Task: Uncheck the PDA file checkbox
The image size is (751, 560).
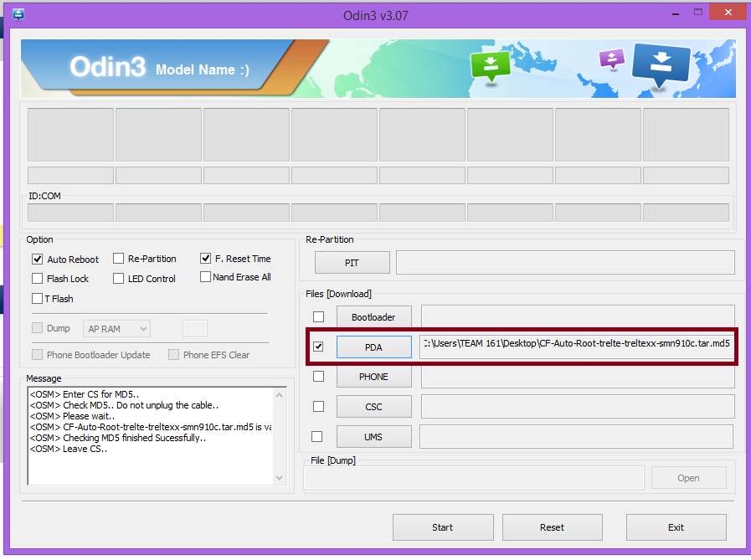Action: click(318, 347)
